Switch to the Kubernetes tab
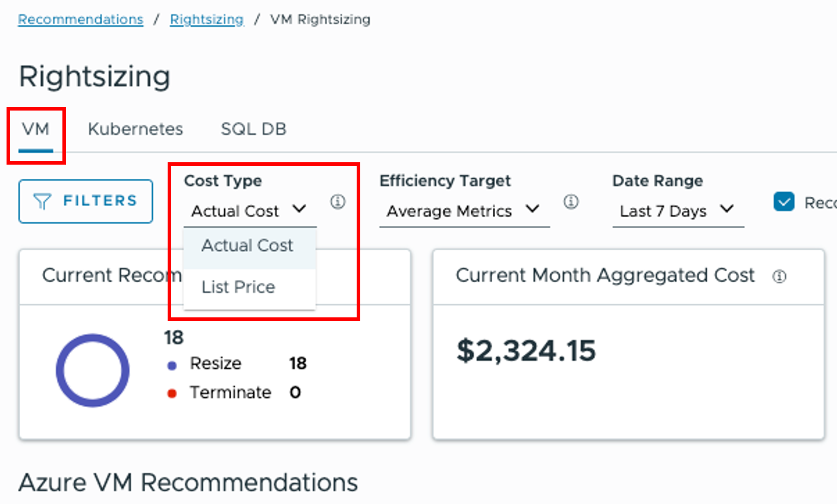 [x=136, y=128]
